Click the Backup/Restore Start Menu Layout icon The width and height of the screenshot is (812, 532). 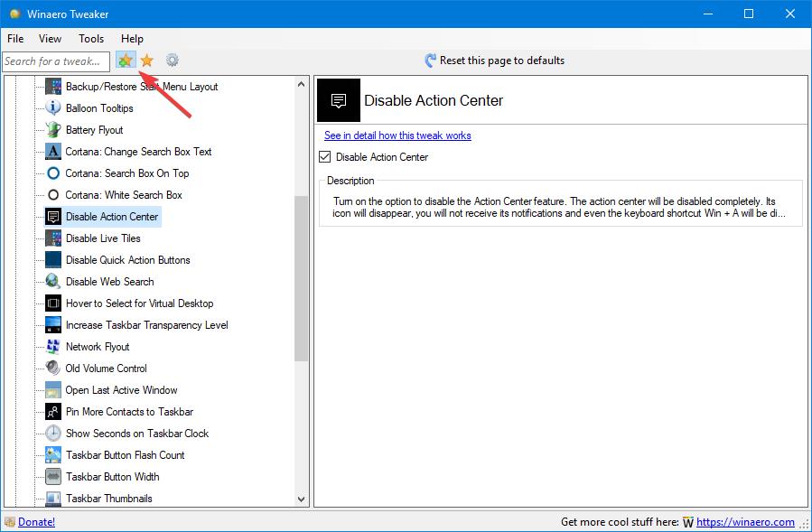pyautogui.click(x=52, y=87)
